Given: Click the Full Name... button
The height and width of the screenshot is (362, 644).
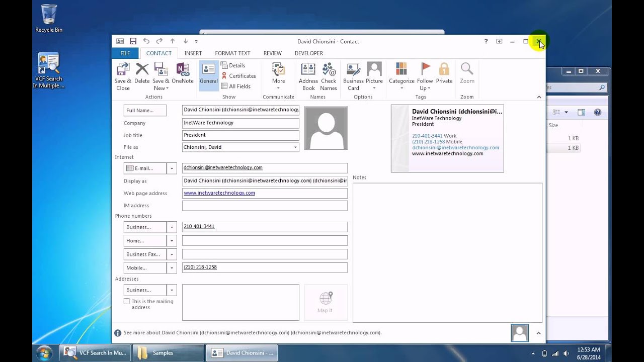Looking at the screenshot, I should click(145, 111).
